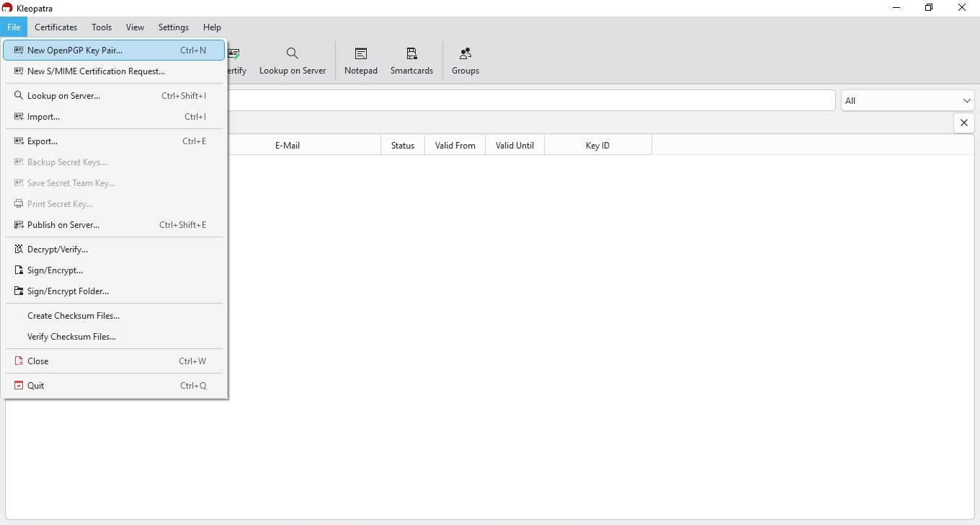Image resolution: width=980 pixels, height=525 pixels.
Task: Open Smartcards management view
Action: pyautogui.click(x=411, y=61)
